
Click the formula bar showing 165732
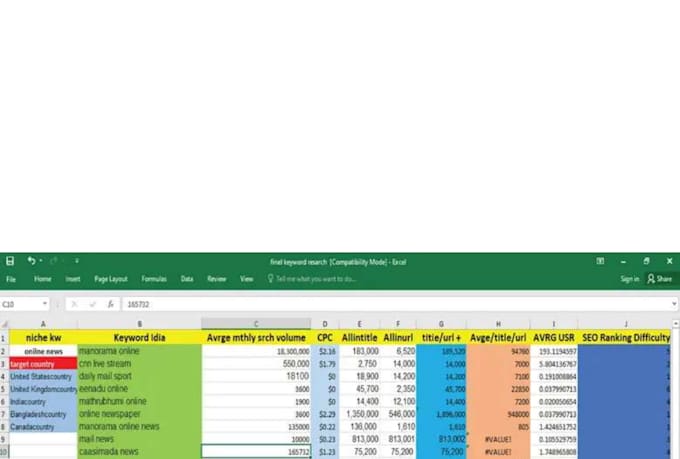pos(396,305)
